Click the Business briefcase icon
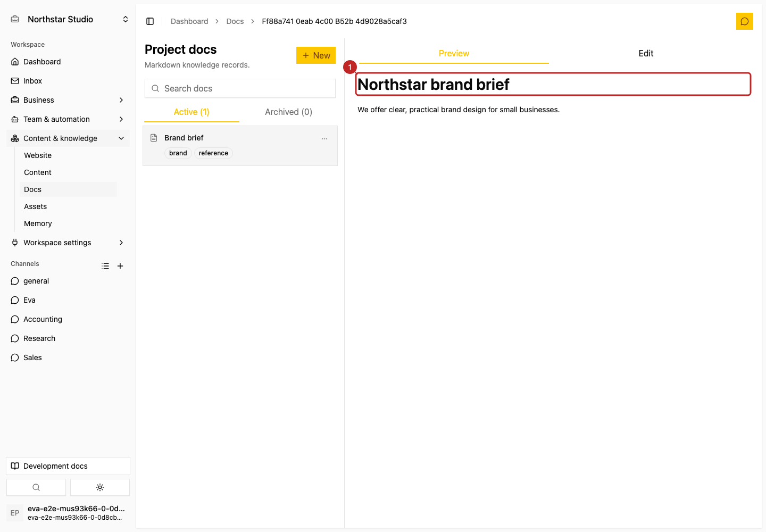 click(15, 100)
